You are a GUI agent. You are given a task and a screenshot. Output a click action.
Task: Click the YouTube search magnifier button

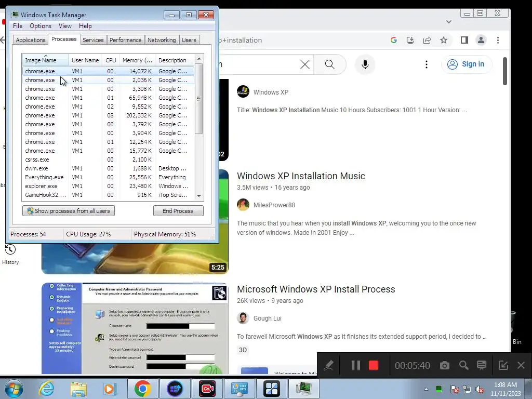click(329, 64)
